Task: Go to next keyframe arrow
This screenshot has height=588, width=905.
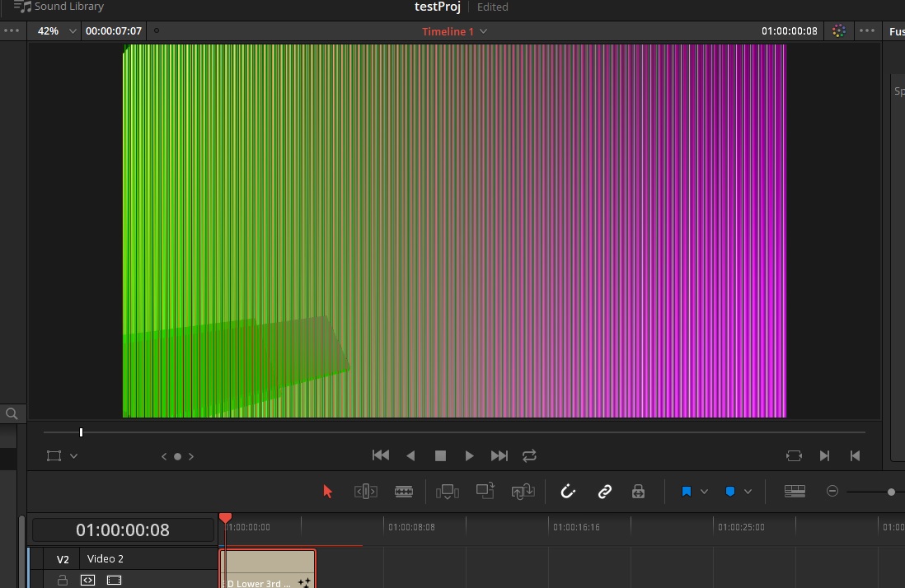Action: [191, 456]
